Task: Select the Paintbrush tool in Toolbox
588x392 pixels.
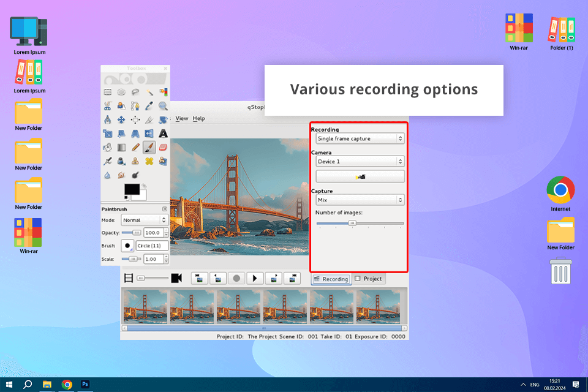Action: coord(149,147)
